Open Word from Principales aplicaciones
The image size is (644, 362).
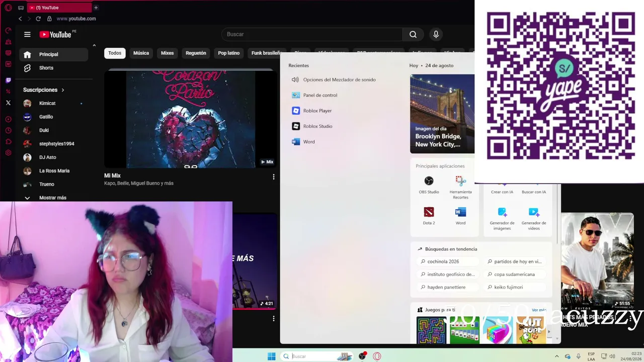tap(460, 216)
